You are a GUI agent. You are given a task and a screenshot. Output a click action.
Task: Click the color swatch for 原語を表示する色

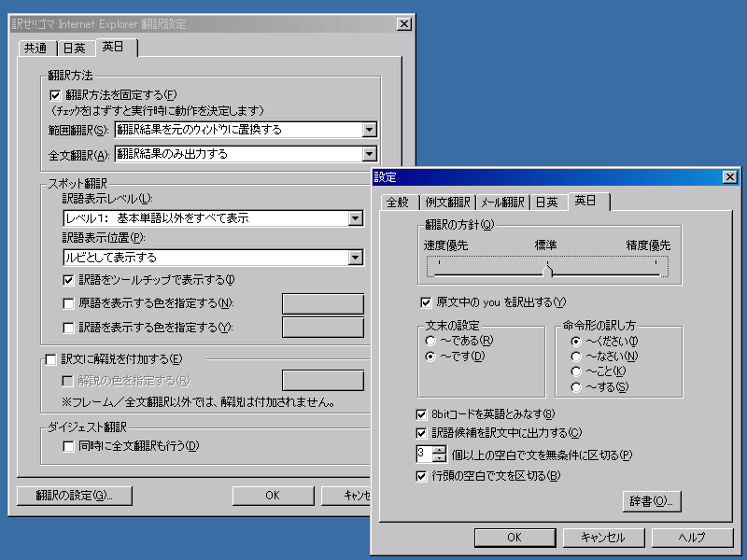pyautogui.click(x=323, y=304)
